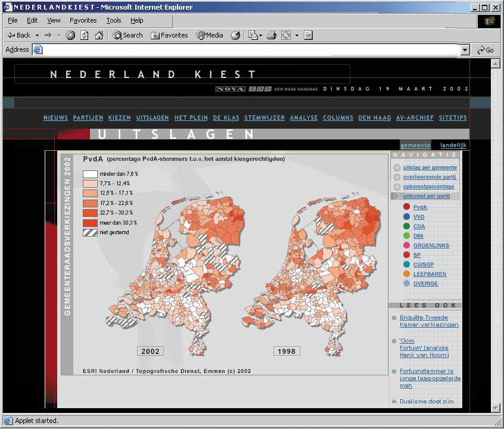Click the Go button beside the address bar
This screenshot has width=504, height=429.
coord(486,50)
